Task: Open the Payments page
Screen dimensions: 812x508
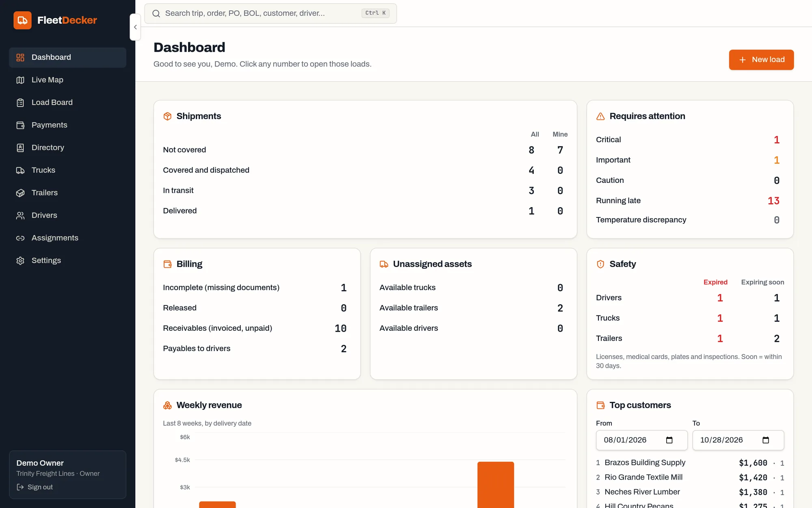Action: pyautogui.click(x=67, y=125)
